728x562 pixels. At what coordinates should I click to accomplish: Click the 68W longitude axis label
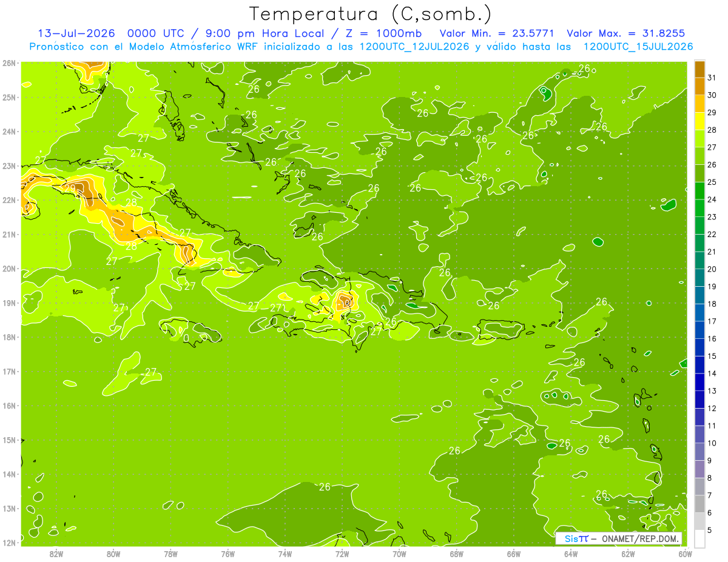click(x=457, y=554)
